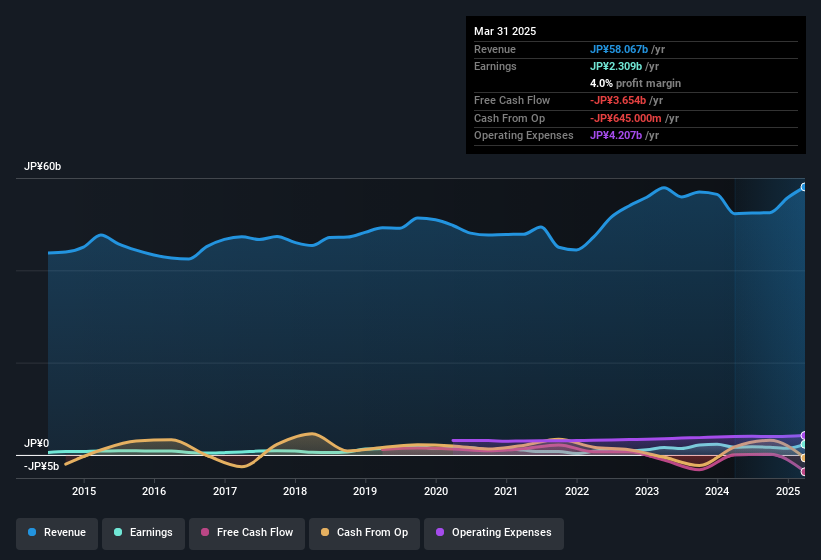Select the purple Operating Expenses endpoint marker
Viewport: 821px width, 560px height.
tap(804, 435)
